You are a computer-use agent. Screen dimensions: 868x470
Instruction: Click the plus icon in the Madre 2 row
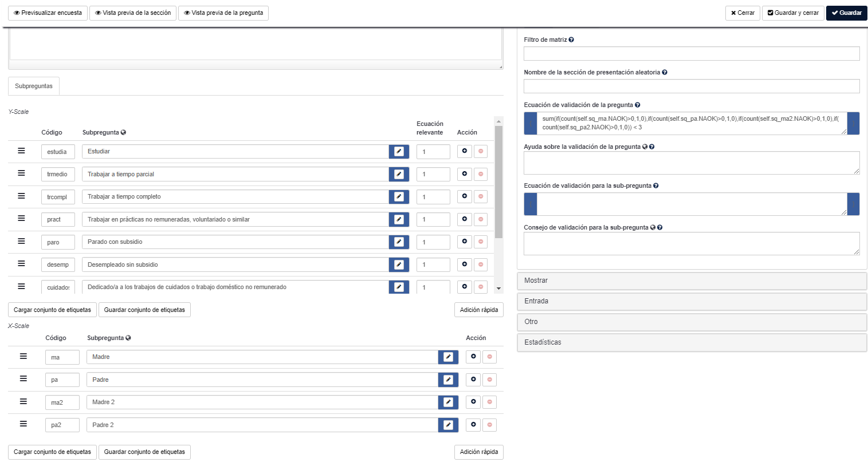[x=473, y=402]
